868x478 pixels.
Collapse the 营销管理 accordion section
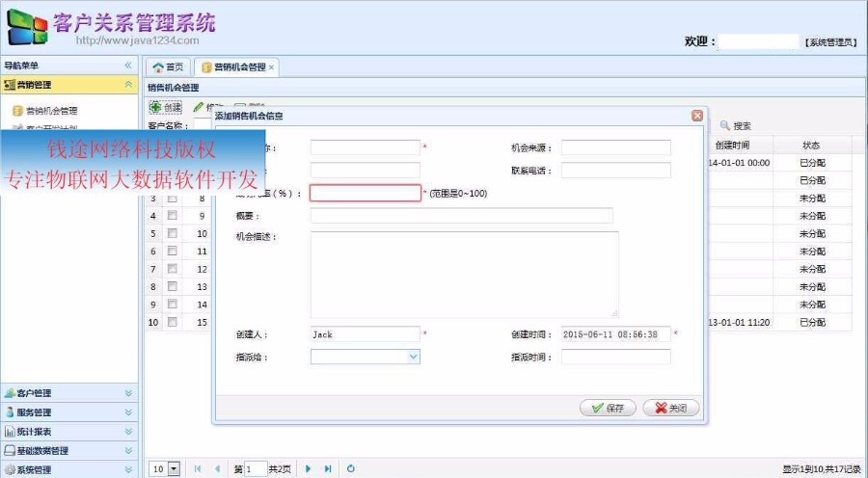[x=128, y=85]
